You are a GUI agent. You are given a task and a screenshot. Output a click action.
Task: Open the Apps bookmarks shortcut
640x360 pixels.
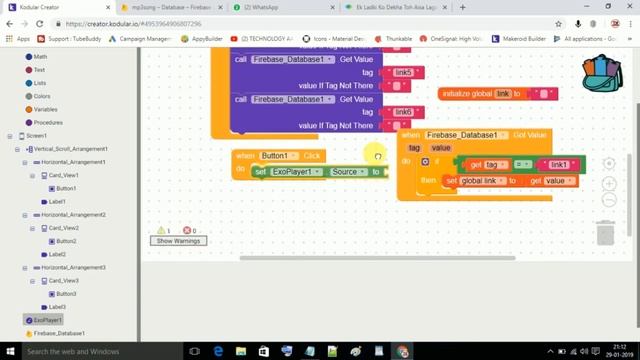18,39
